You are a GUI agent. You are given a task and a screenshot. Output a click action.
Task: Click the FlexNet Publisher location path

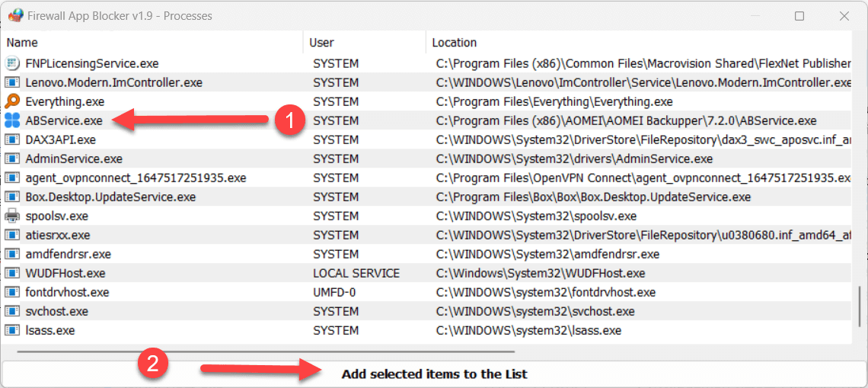(643, 64)
